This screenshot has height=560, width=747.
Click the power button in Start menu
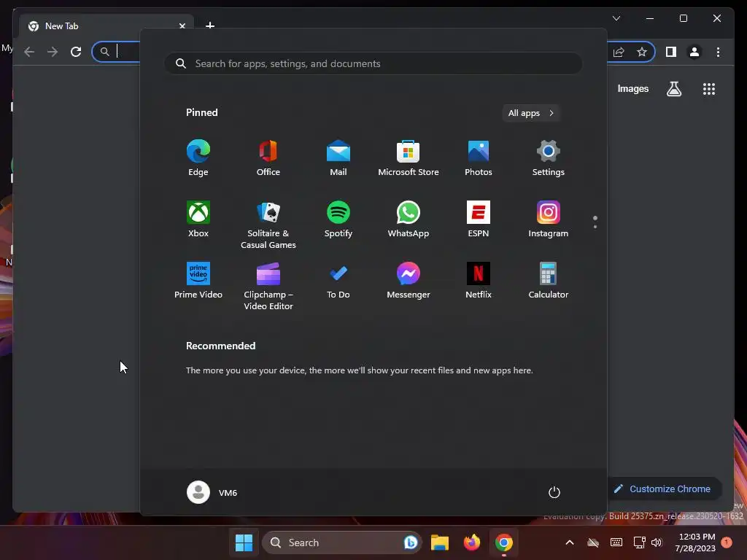click(554, 492)
